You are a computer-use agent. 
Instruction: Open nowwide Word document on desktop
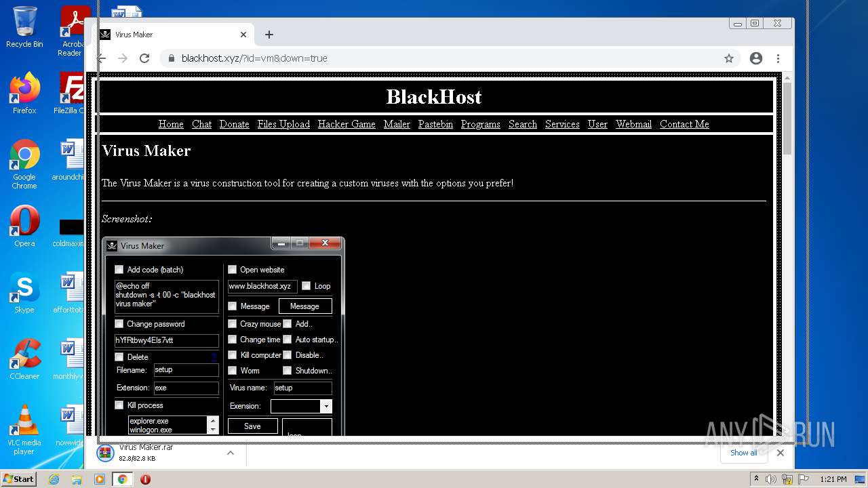click(71, 425)
